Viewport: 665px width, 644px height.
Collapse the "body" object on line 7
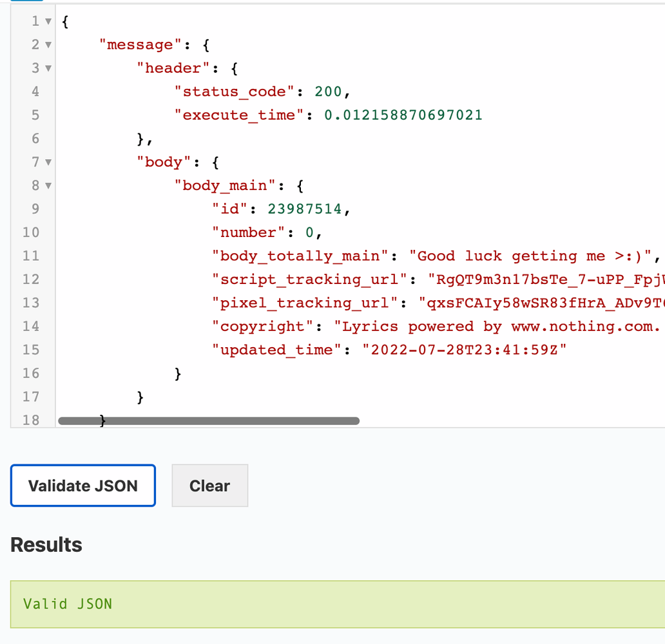tap(48, 162)
